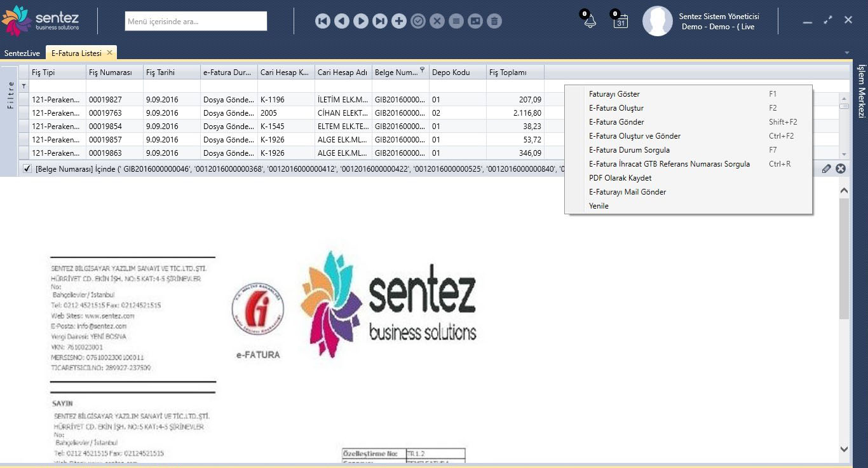The width and height of the screenshot is (868, 468).
Task: Go to next record arrow icon
Action: [x=361, y=21]
